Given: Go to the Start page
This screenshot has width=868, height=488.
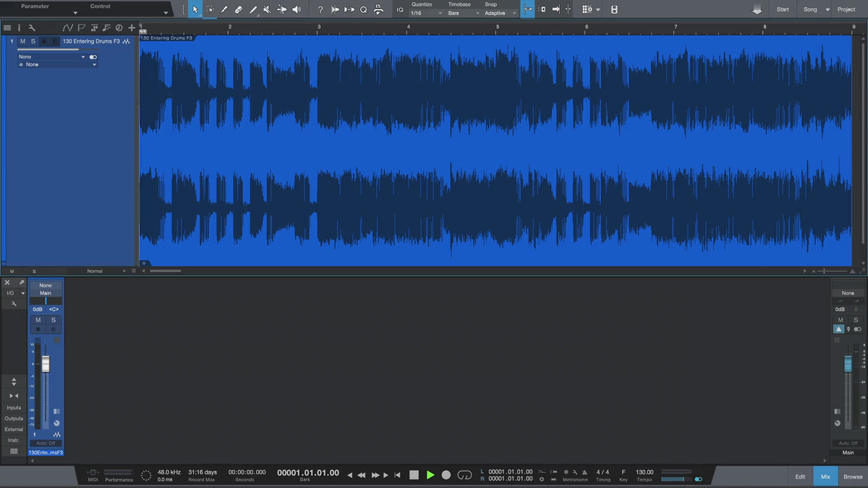Looking at the screenshot, I should point(783,9).
